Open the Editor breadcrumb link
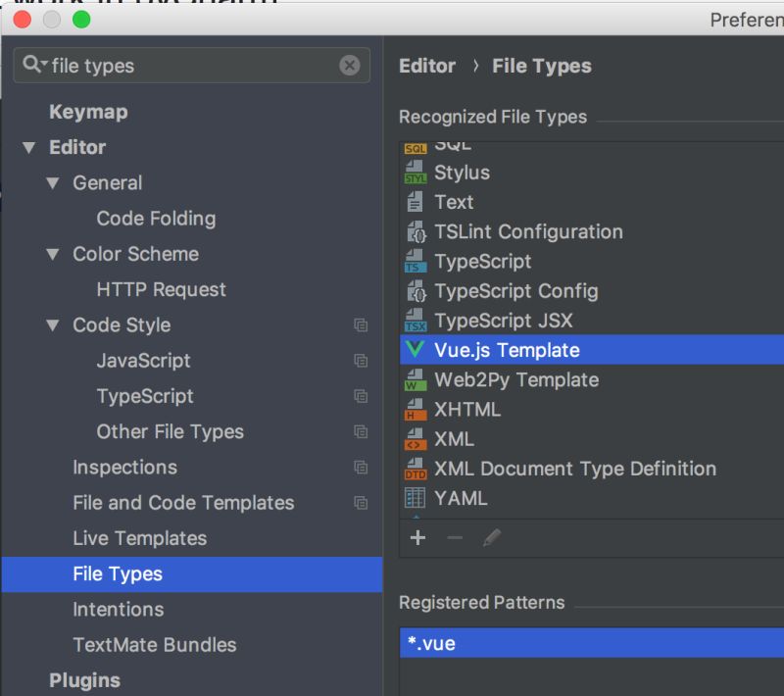The width and height of the screenshot is (784, 696). point(427,66)
